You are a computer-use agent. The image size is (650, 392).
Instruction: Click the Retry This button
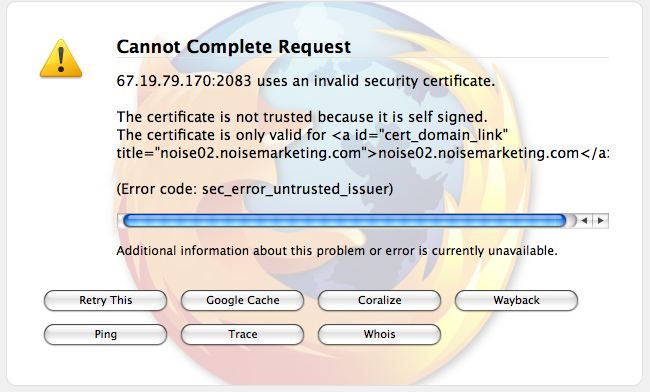tap(105, 300)
